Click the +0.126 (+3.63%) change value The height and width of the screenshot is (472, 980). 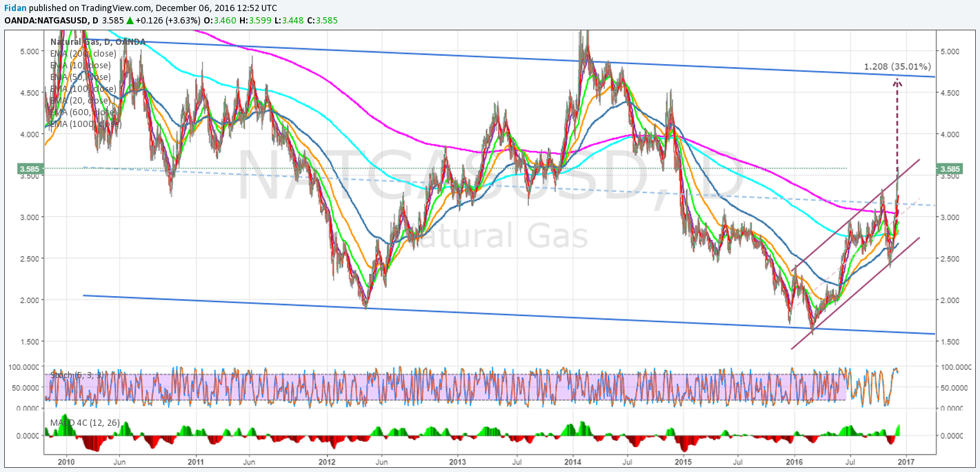click(x=168, y=21)
